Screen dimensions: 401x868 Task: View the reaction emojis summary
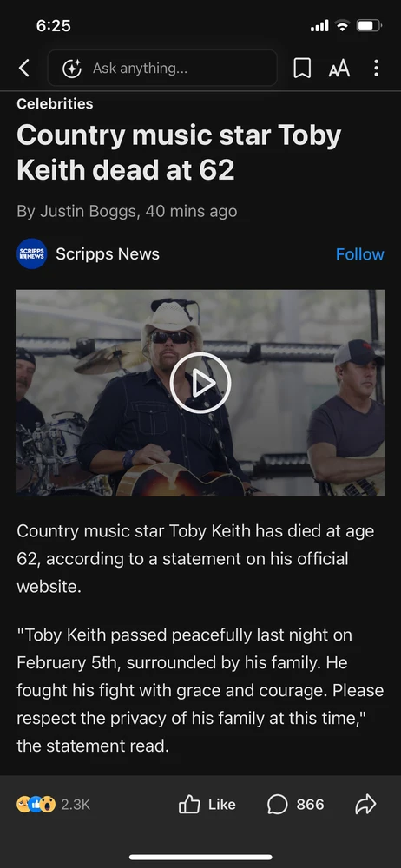click(36, 805)
